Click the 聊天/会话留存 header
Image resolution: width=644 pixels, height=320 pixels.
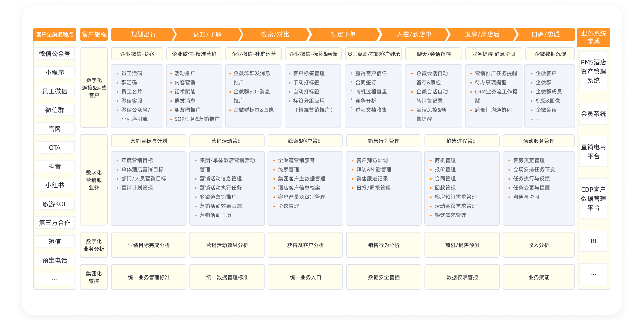point(434,54)
